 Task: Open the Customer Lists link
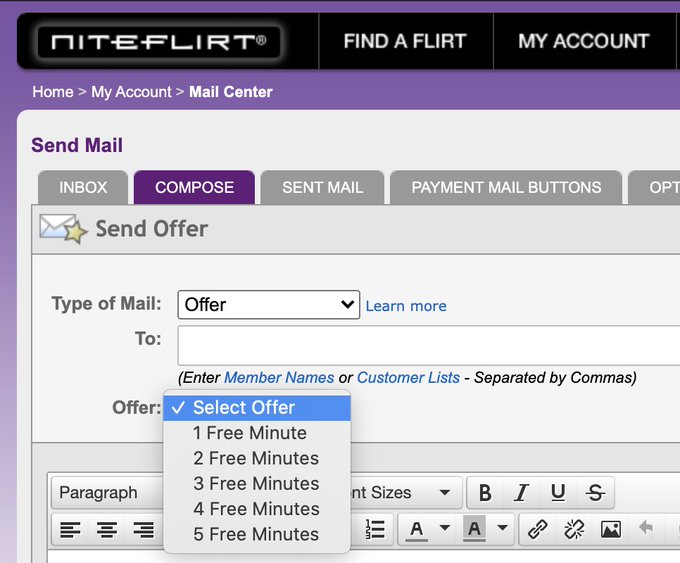click(x=408, y=378)
